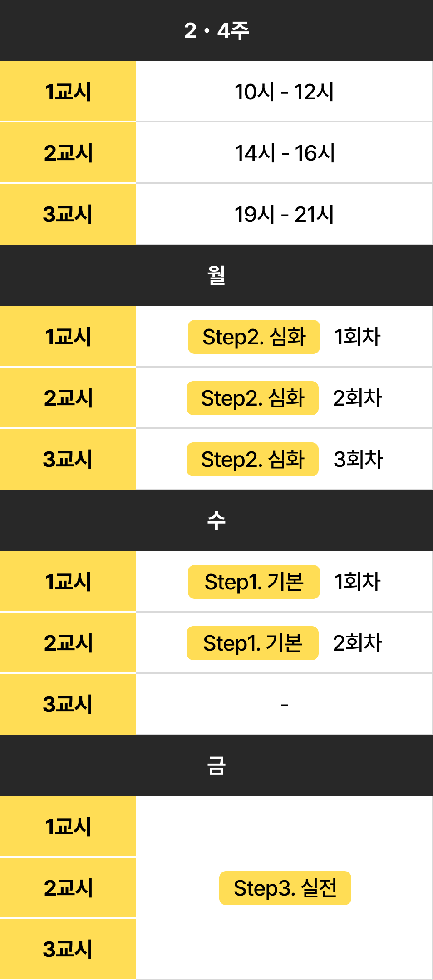
Task: Select the 3교시 label in the Monday section
Action: point(68,459)
